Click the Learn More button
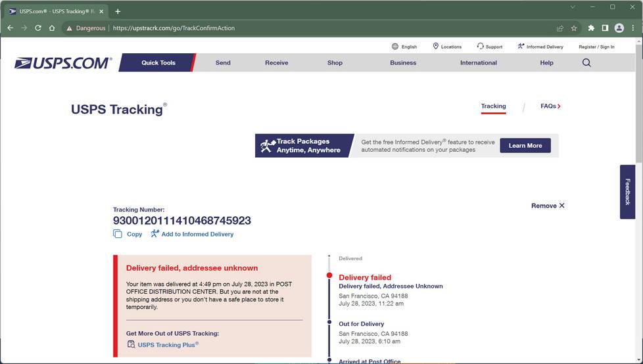The height and width of the screenshot is (364, 643). (525, 145)
